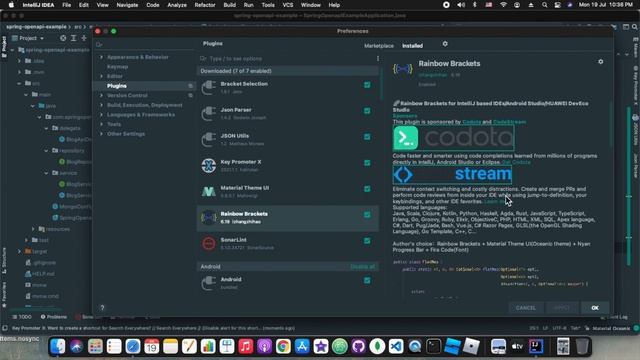The height and width of the screenshot is (360, 640).
Task: Click the Codota banner image
Action: click(453, 138)
